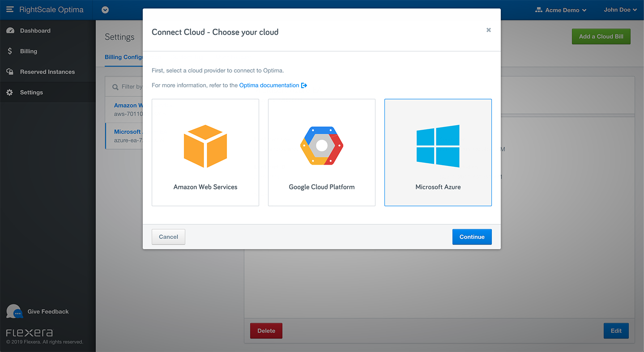This screenshot has height=352, width=644.
Task: Click the external link icon after Optima documentation
Action: (304, 85)
